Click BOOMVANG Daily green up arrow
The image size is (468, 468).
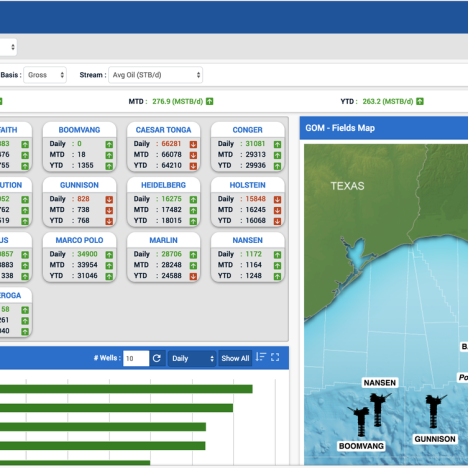[109, 144]
